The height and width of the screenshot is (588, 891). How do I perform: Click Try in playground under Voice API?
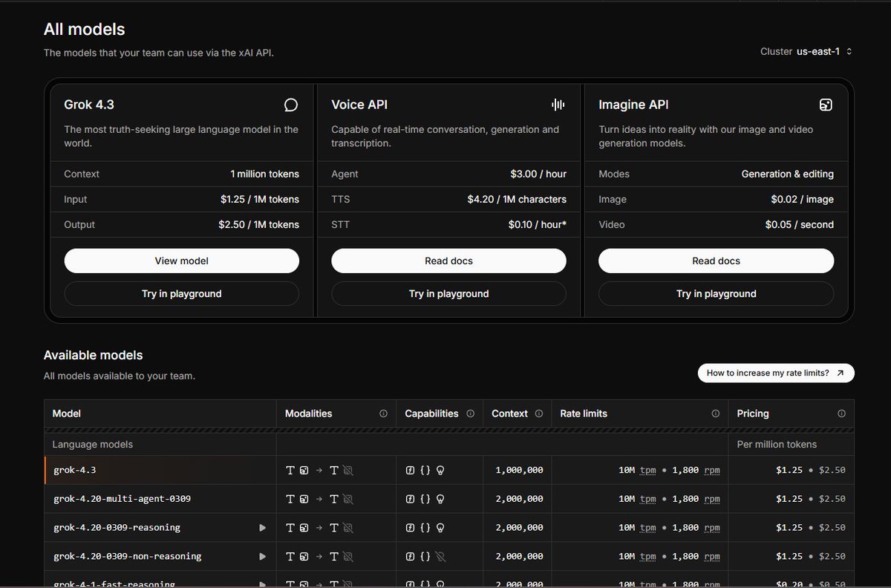tap(448, 293)
